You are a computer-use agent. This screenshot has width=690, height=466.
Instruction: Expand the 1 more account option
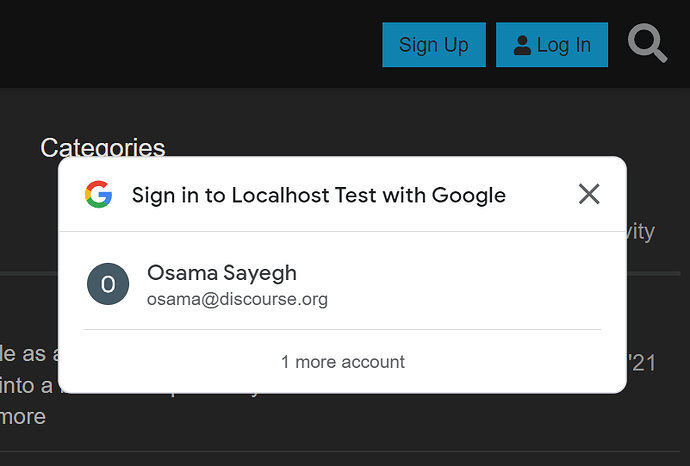(342, 362)
